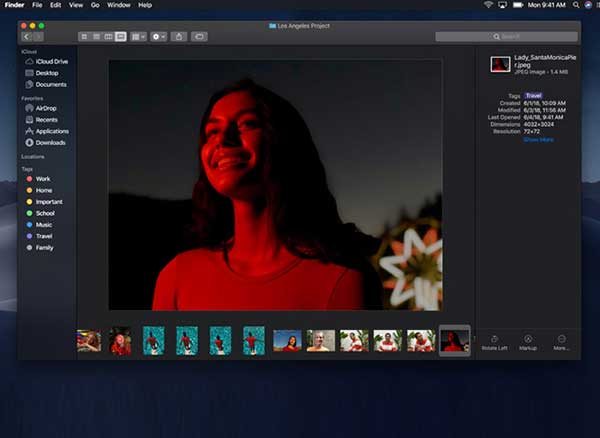This screenshot has width=600, height=438.
Task: Switch to column view in toolbar
Action: pos(108,37)
